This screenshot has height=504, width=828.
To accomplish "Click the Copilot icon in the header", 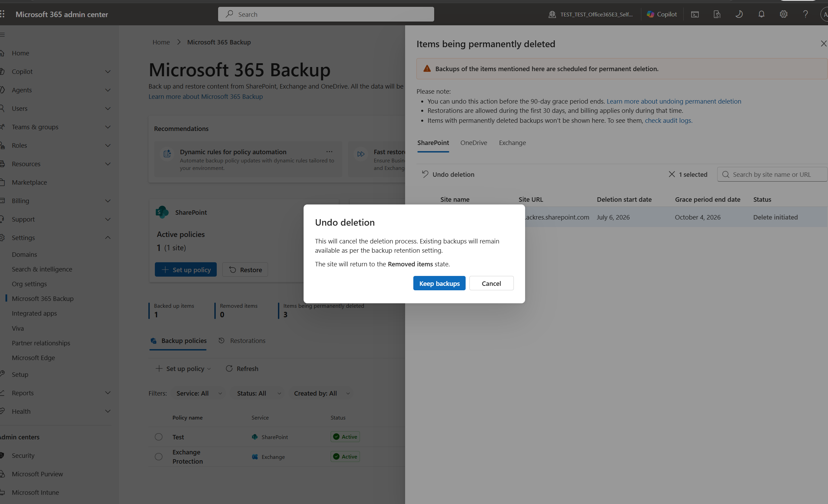I will pyautogui.click(x=651, y=14).
